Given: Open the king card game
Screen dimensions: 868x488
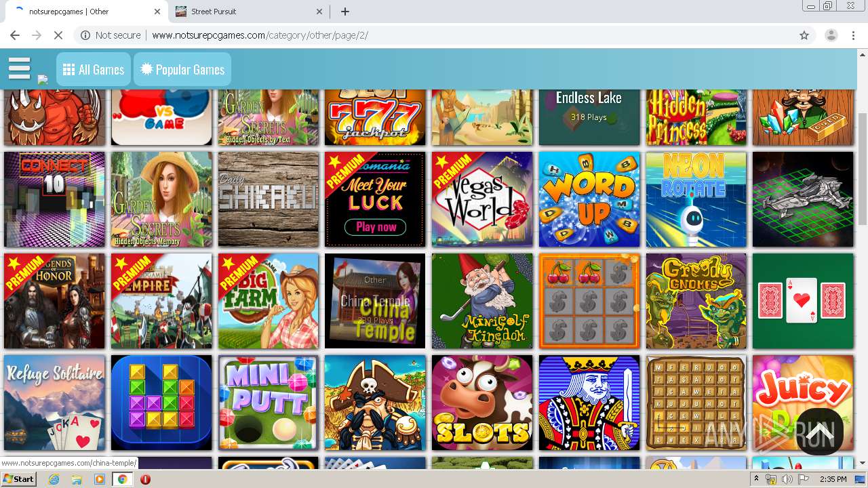Looking at the screenshot, I should tap(589, 403).
